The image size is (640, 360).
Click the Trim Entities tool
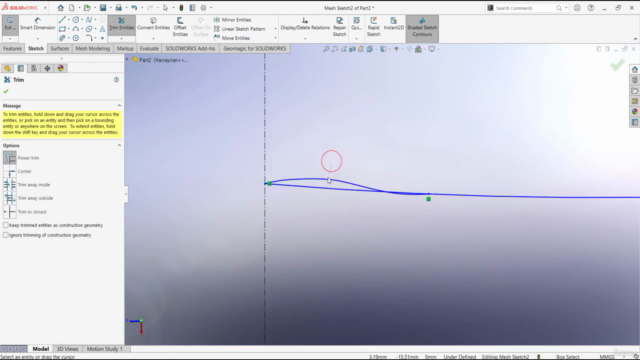pos(122,24)
